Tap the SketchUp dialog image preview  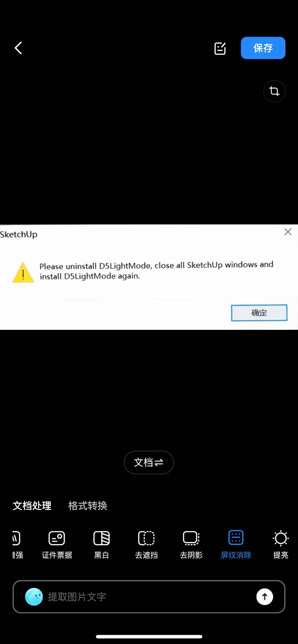[149, 277]
